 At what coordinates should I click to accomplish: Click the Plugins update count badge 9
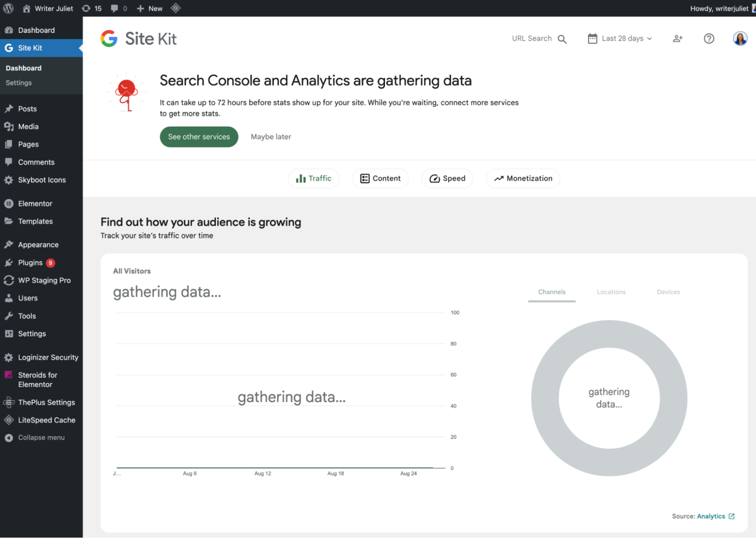point(50,263)
